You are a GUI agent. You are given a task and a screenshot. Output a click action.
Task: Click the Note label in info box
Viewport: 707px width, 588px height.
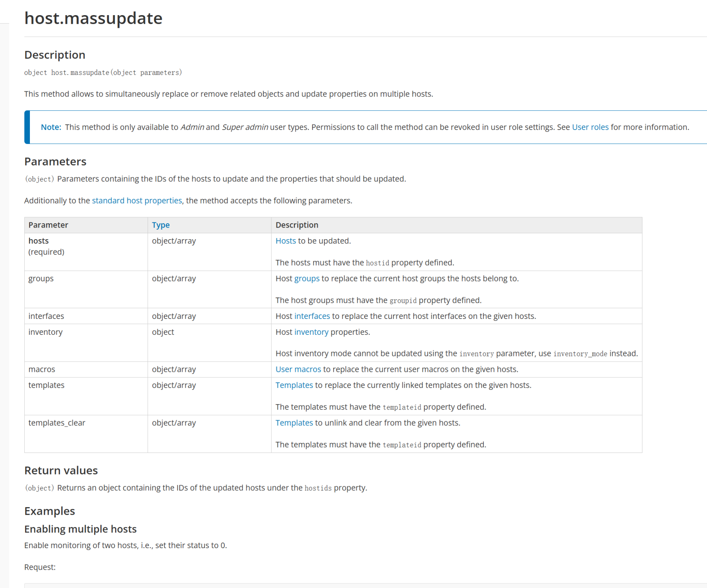[51, 127]
